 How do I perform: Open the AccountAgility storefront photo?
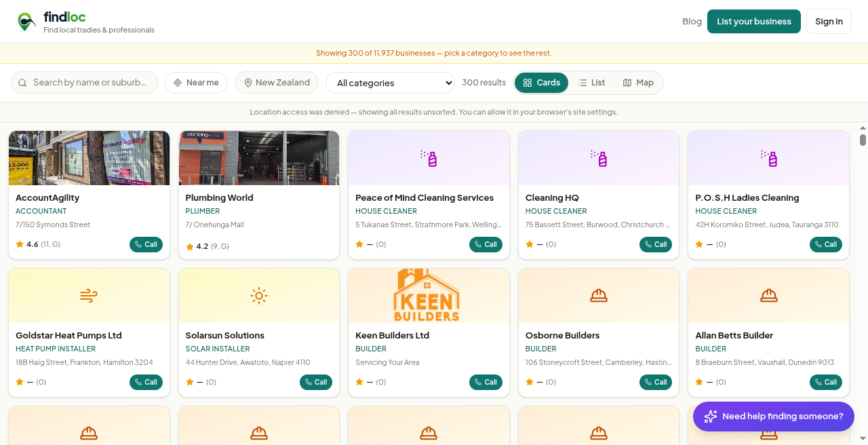89,158
